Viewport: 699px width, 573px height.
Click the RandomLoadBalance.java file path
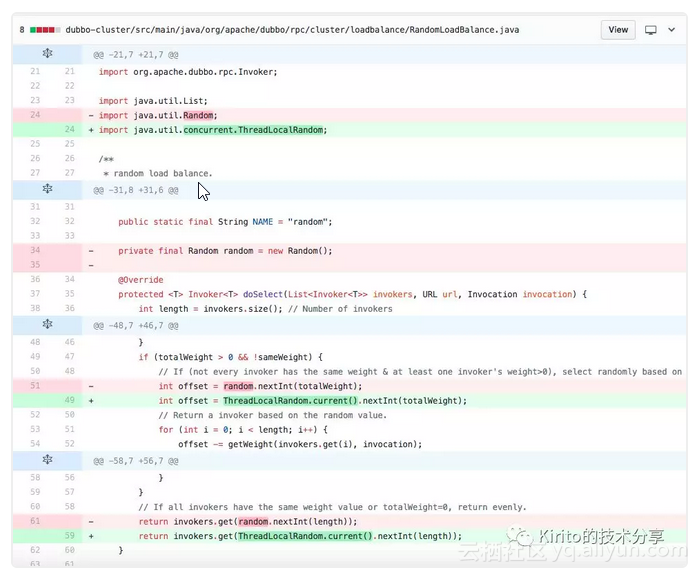pyautogui.click(x=292, y=30)
